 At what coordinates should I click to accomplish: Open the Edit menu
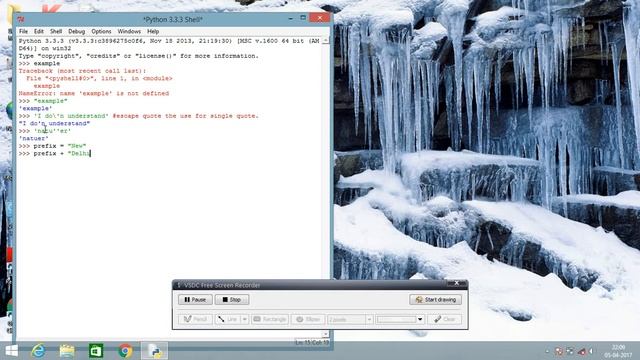[x=38, y=31]
